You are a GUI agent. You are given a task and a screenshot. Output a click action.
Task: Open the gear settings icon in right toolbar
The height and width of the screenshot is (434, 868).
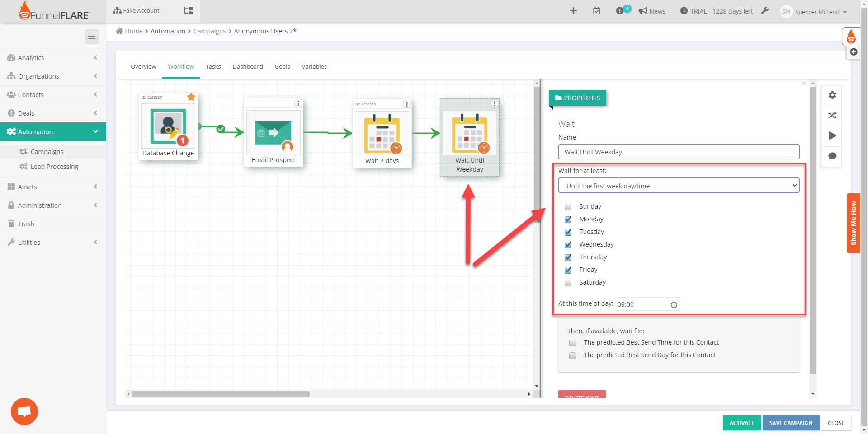[832, 95]
